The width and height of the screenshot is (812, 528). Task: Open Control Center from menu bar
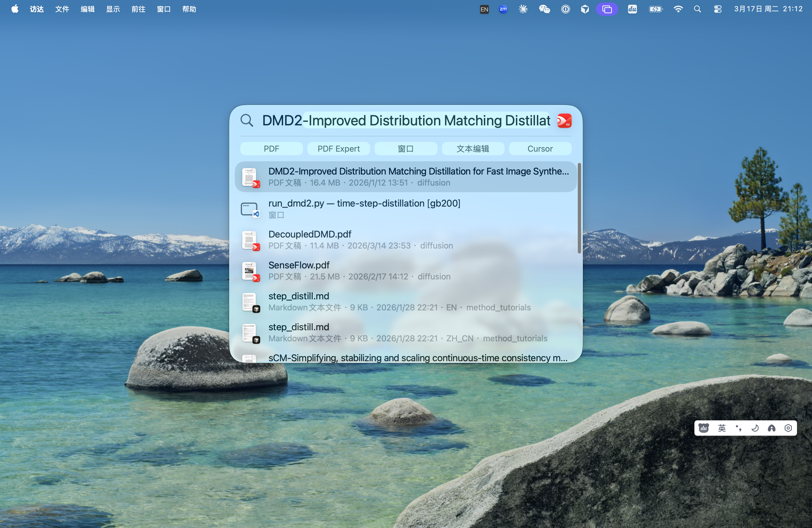718,9
